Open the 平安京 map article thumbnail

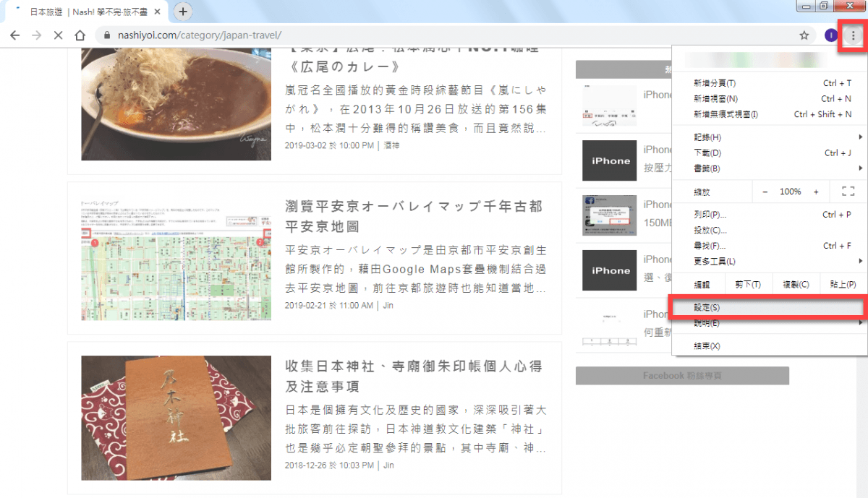(x=176, y=259)
